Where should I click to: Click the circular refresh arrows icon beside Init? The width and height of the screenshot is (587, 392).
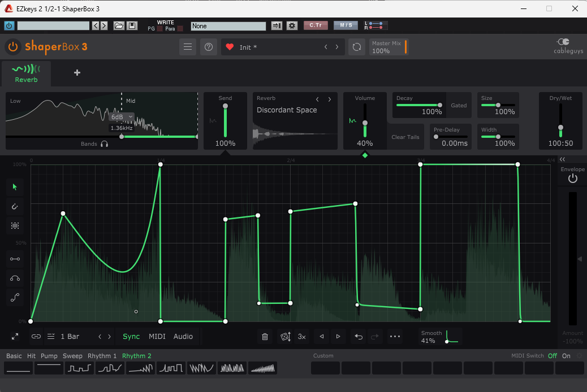point(357,47)
